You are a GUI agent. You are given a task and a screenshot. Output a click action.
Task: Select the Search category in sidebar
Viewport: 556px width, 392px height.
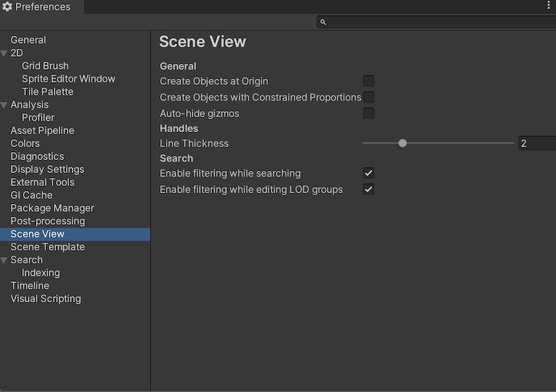click(x=27, y=260)
